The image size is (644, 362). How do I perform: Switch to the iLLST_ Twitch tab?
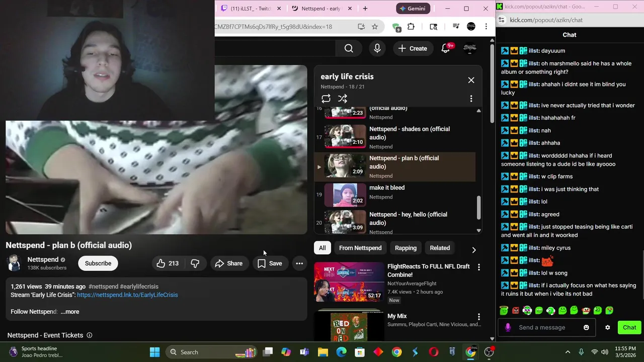pyautogui.click(x=251, y=9)
